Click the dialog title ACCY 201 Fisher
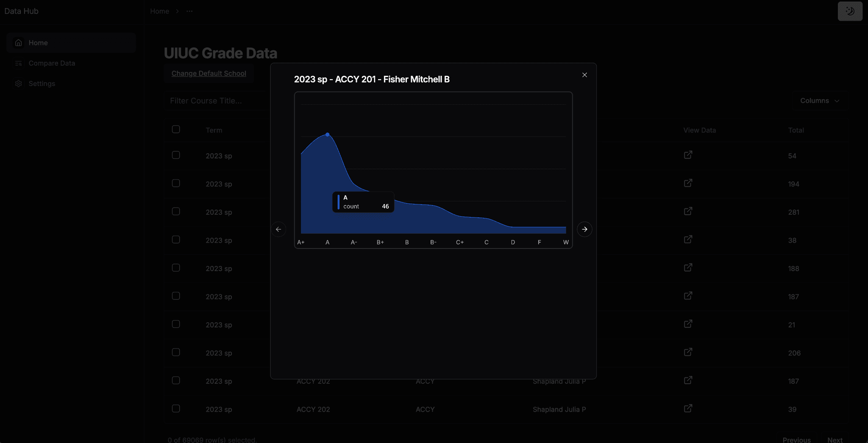The width and height of the screenshot is (868, 443). (372, 79)
